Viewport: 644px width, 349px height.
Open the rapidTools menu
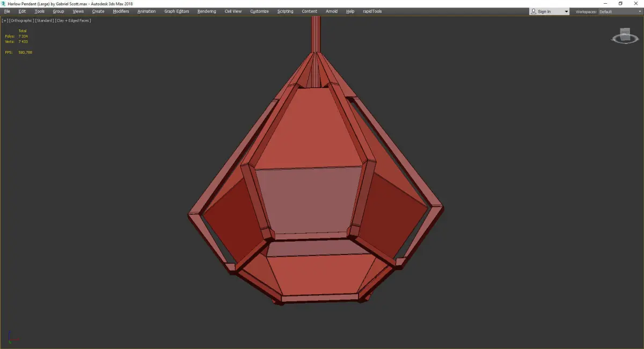[372, 11]
